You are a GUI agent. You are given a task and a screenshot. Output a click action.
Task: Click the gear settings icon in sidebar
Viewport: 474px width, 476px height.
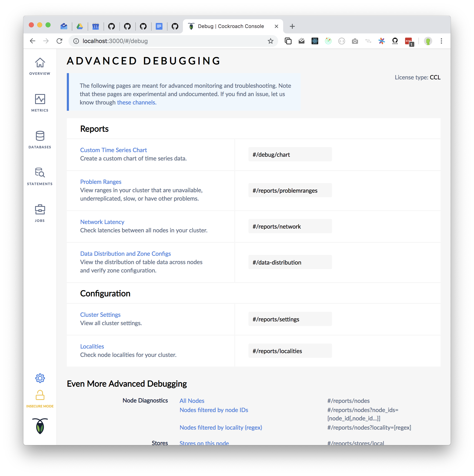click(x=40, y=378)
